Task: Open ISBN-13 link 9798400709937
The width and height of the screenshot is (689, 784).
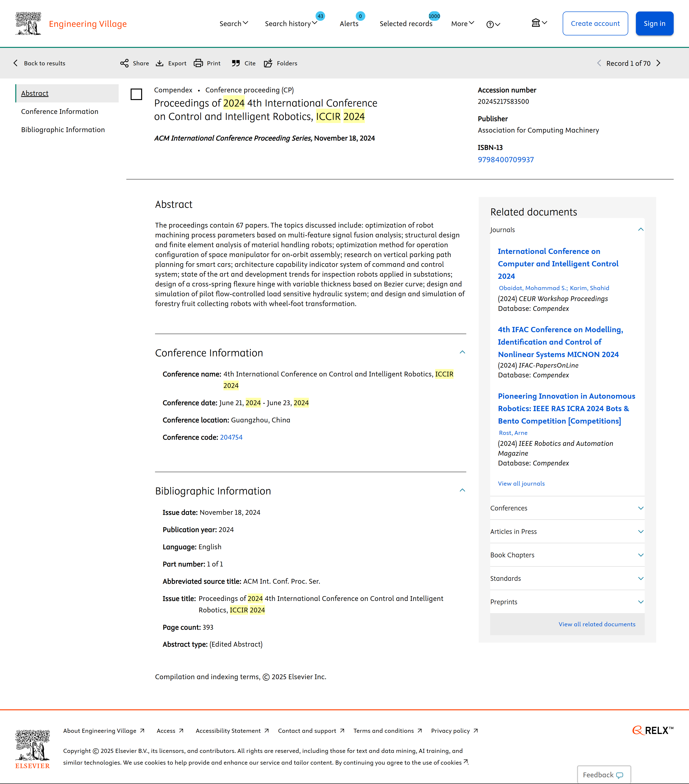Action: pos(506,160)
